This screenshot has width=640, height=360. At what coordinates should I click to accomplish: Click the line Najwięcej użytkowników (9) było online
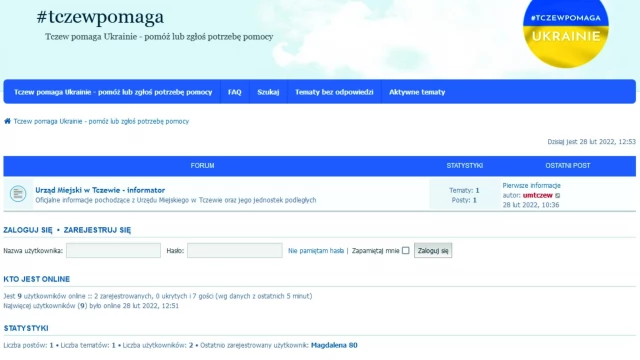pos(91,306)
